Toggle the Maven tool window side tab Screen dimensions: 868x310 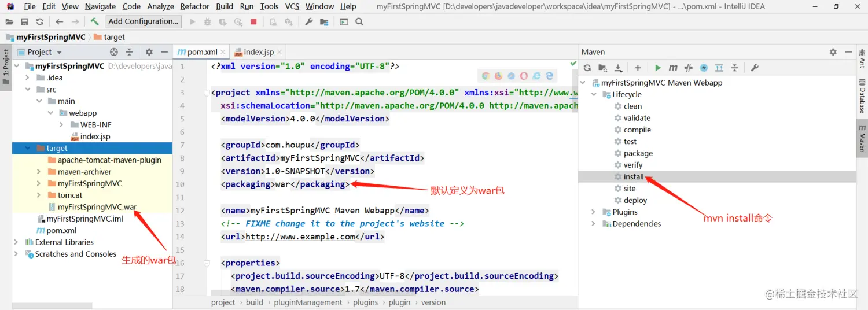click(862, 138)
